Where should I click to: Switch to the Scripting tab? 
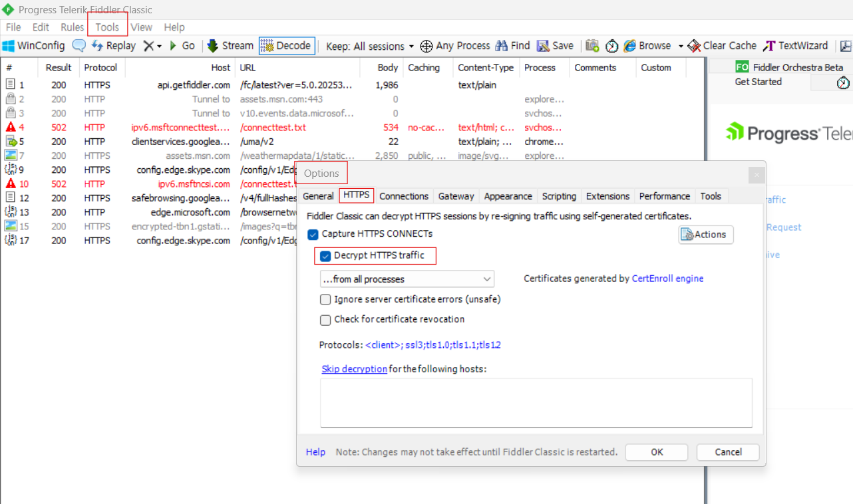559,196
